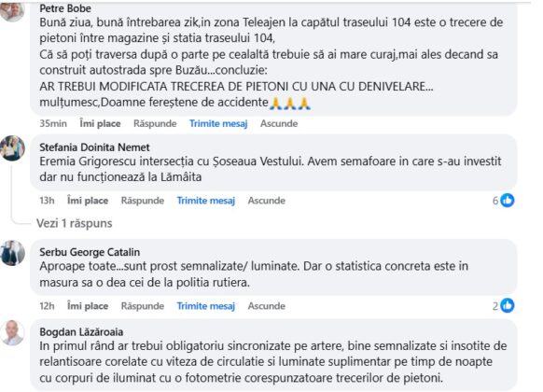The height and width of the screenshot is (392, 543).
Task: Open Petre Bobe's profile picture
Action: (x=12, y=10)
